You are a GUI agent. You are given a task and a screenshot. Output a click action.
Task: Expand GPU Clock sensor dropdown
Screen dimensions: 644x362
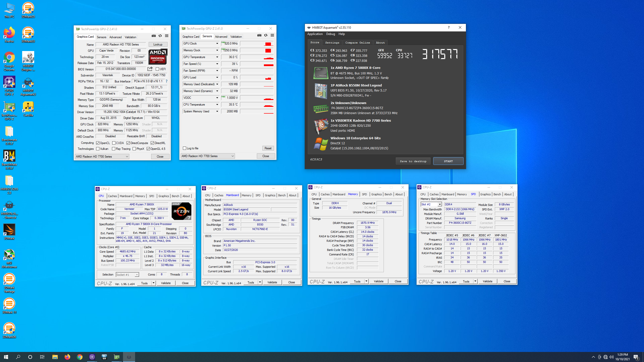coord(217,43)
